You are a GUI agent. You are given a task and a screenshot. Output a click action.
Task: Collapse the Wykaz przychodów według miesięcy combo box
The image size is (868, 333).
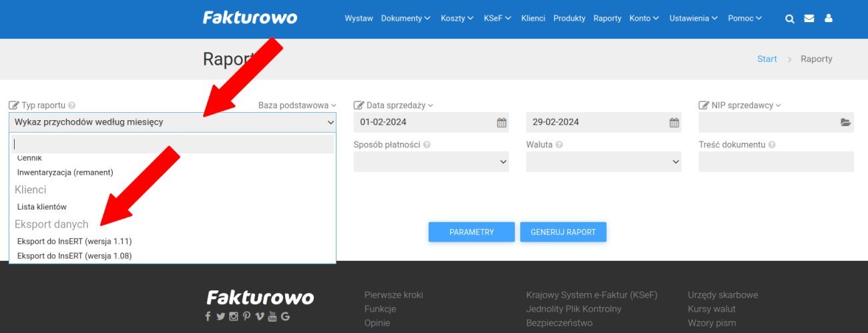[172, 122]
